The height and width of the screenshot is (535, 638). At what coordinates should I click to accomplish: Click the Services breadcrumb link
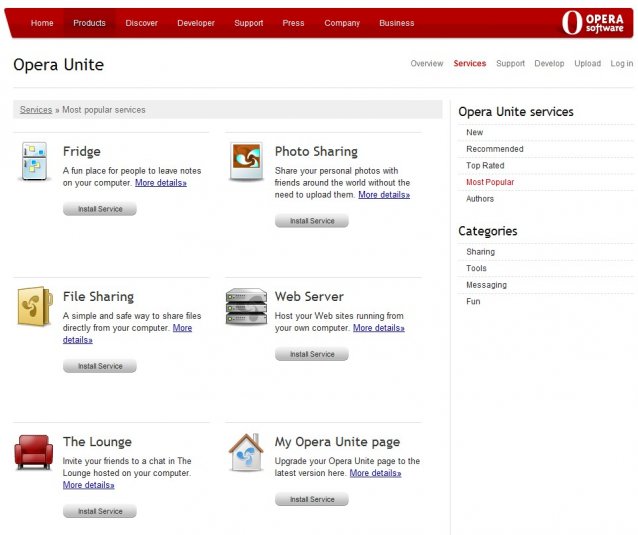tap(36, 110)
